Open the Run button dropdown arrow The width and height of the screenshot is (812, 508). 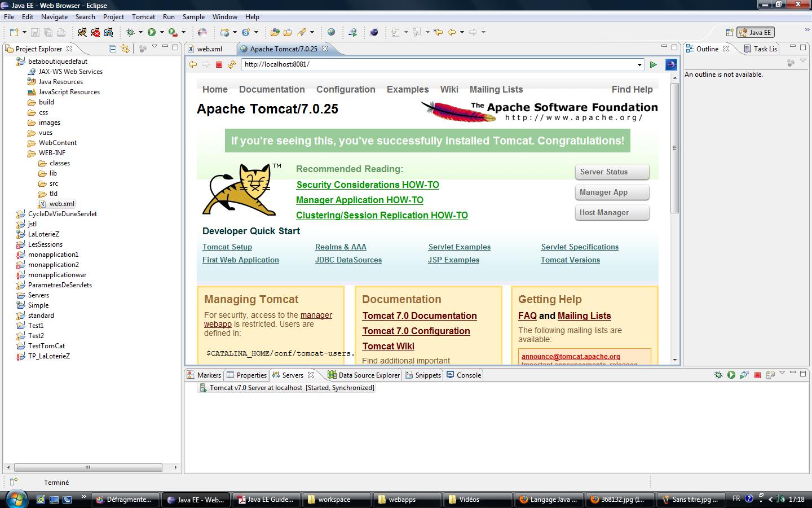[161, 32]
